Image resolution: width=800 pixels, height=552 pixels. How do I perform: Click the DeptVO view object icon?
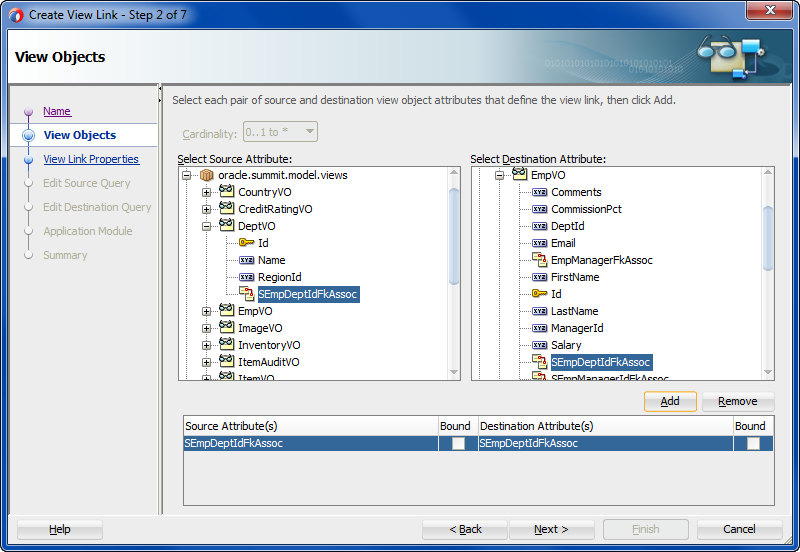click(227, 225)
